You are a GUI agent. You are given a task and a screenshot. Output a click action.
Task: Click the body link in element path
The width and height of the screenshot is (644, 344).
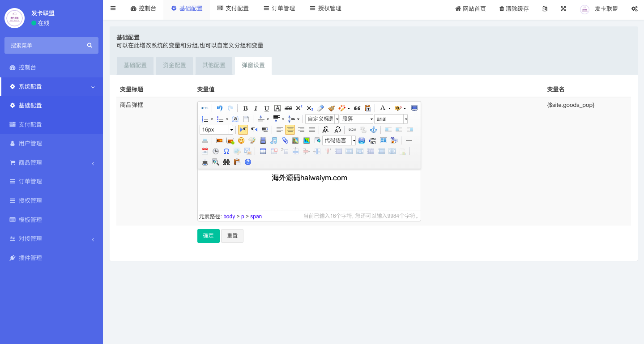click(x=229, y=217)
